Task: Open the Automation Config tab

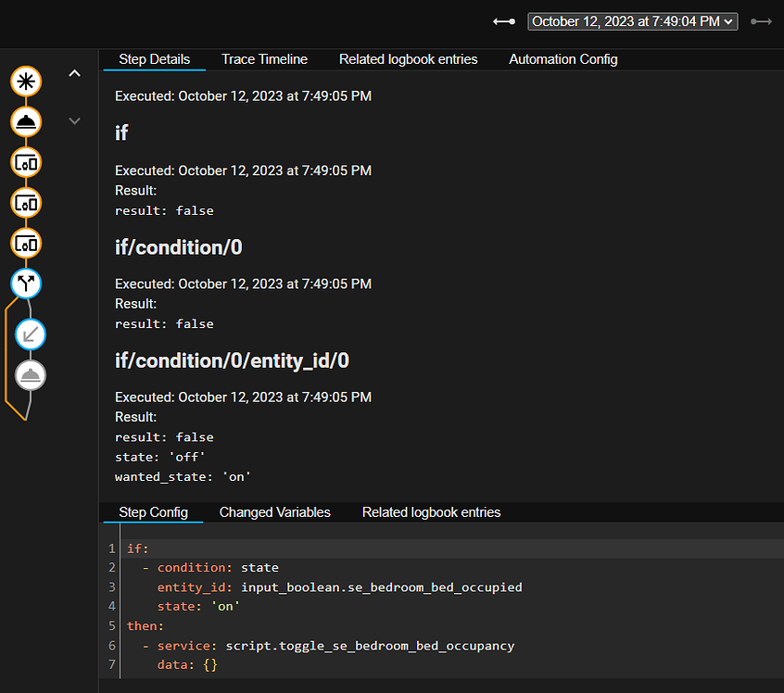Action: [x=563, y=59]
